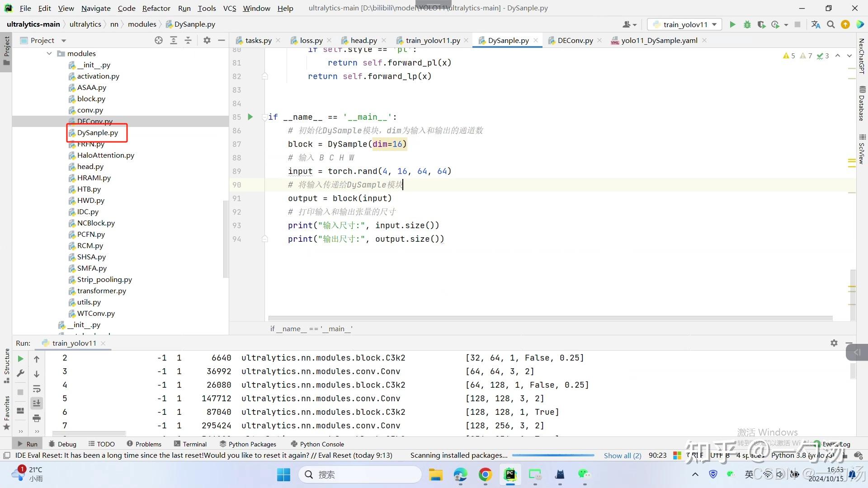
Task: Toggle scroll to end in Run console
Action: pyautogui.click(x=37, y=403)
